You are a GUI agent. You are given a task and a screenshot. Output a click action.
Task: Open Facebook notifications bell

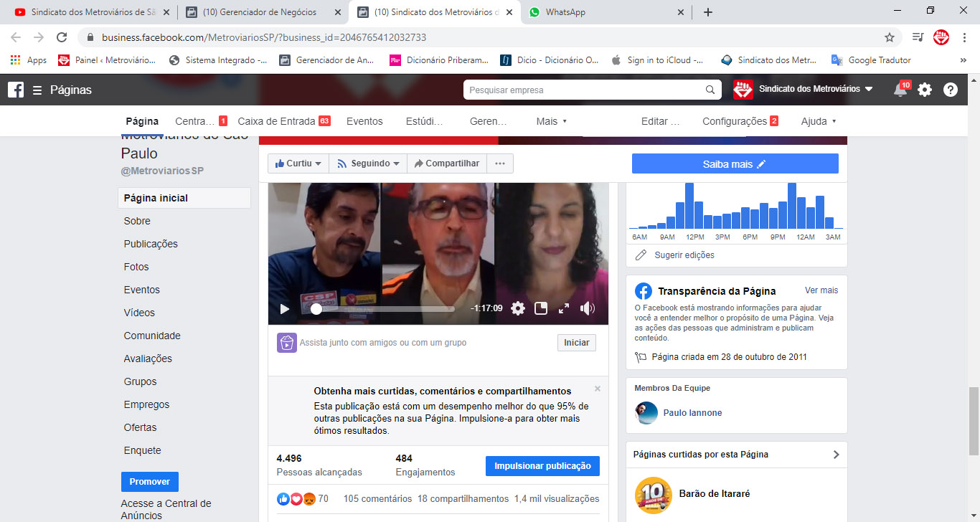coord(900,90)
